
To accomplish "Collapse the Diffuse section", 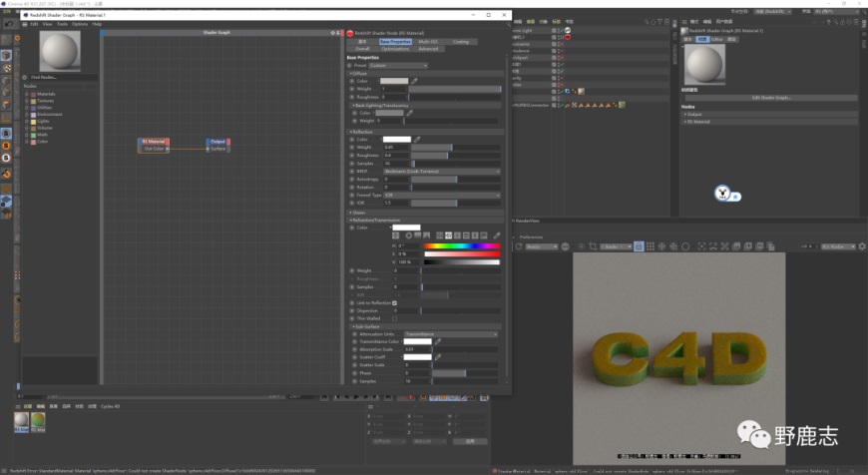I will tap(350, 73).
